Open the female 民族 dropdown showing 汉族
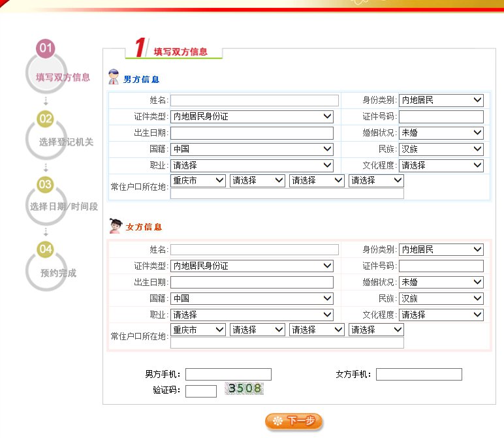 [x=441, y=298]
